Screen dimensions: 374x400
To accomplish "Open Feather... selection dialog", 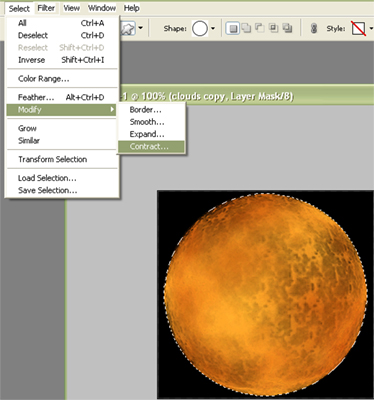I will click(62, 97).
